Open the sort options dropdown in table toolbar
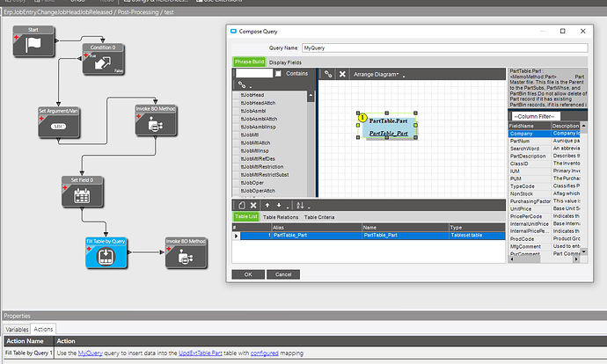The width and height of the screenshot is (607, 364). tap(302, 204)
